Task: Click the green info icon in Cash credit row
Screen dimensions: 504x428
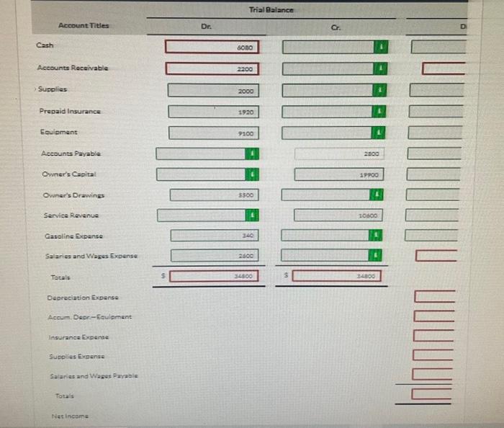Action: (381, 47)
